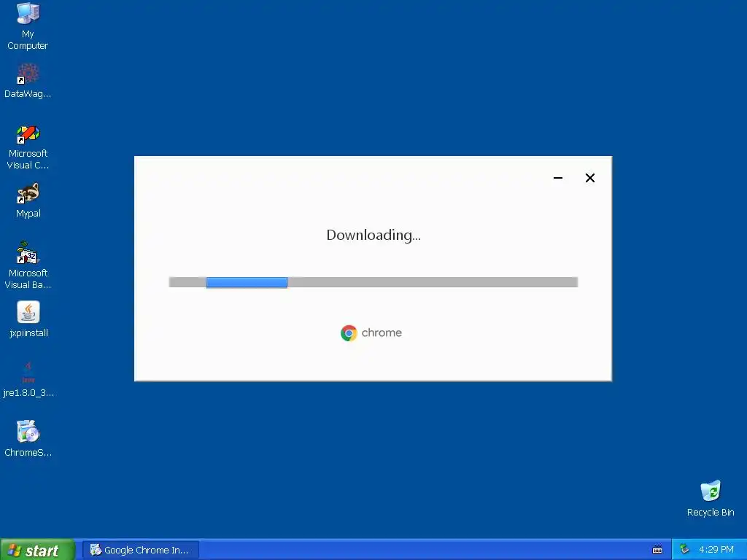
Task: Click the chrome wordmark text
Action: tap(382, 332)
